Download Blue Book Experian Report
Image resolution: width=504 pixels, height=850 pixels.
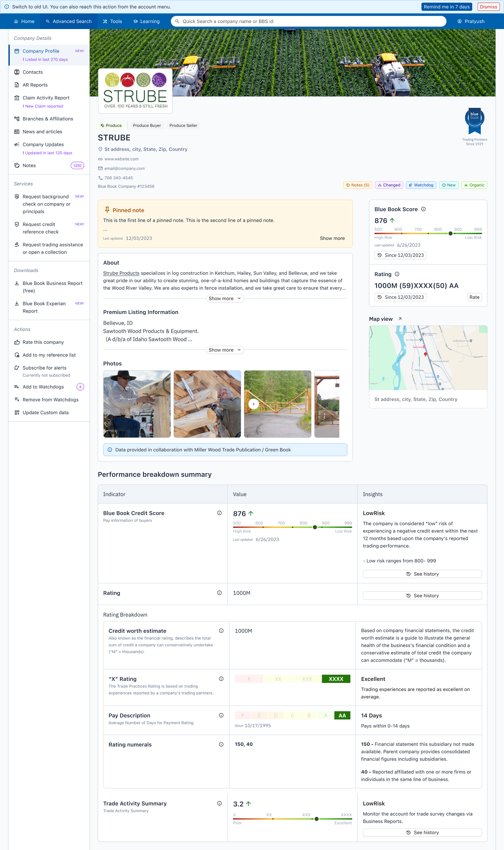pyautogui.click(x=49, y=307)
